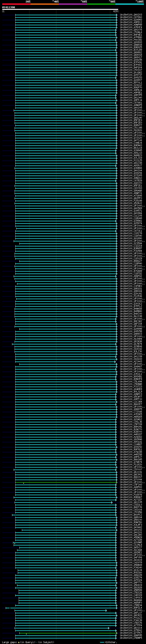Select hit UniRef100_P40392
146x644 pixels.
(131, 40)
